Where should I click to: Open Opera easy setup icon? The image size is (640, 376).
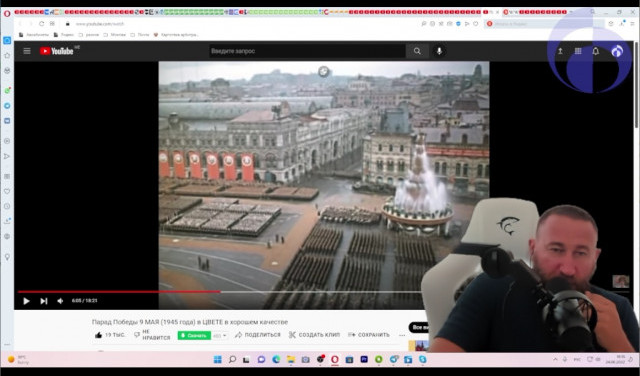tap(632, 24)
